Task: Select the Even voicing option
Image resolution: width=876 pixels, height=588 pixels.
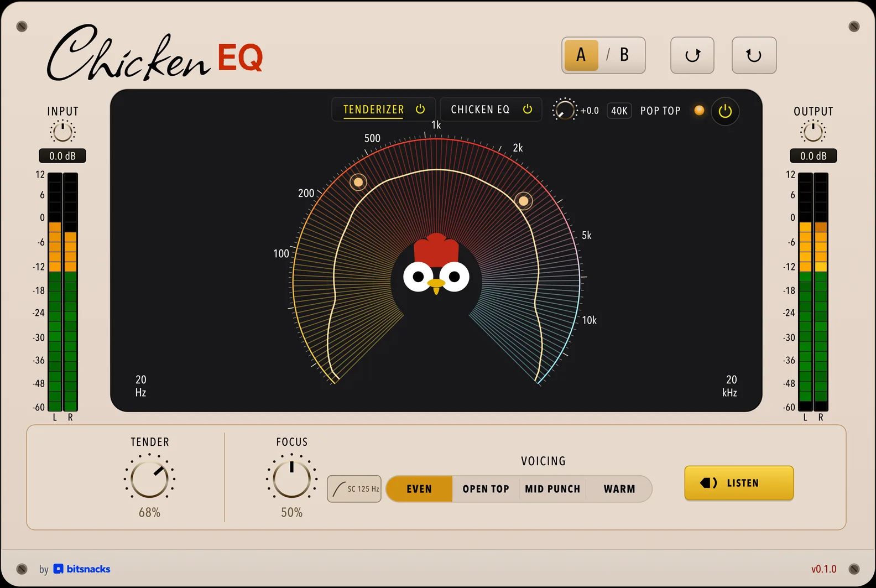Action: [x=419, y=489]
